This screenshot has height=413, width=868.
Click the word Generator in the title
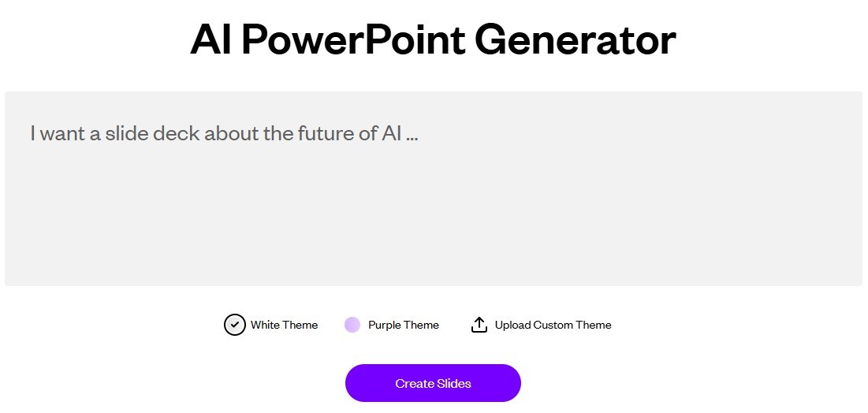click(x=576, y=40)
